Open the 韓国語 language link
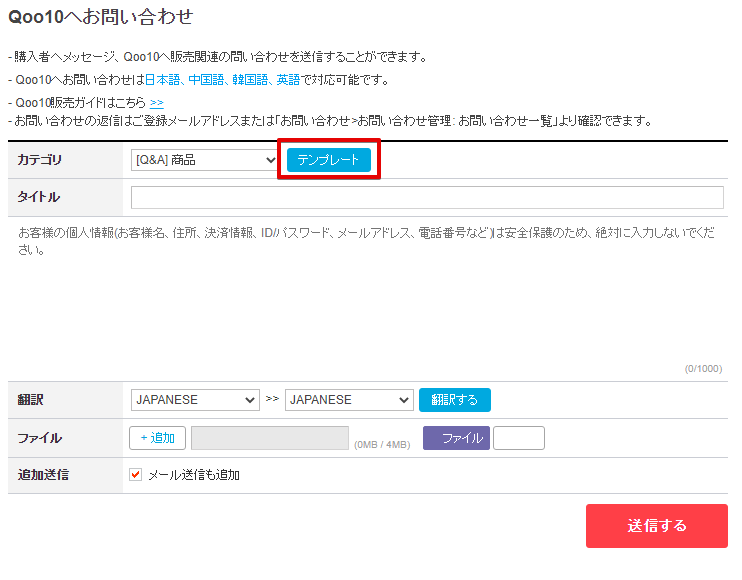The height and width of the screenshot is (580, 742). [x=249, y=80]
